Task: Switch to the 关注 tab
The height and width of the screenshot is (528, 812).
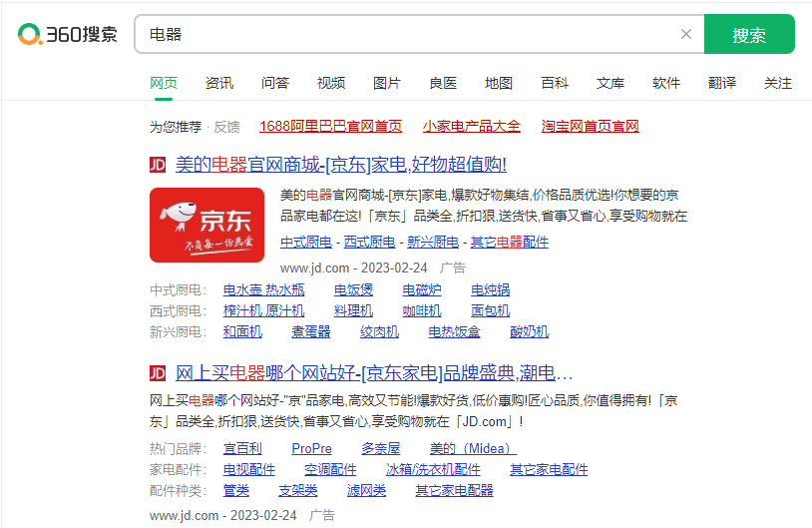Action: click(778, 83)
